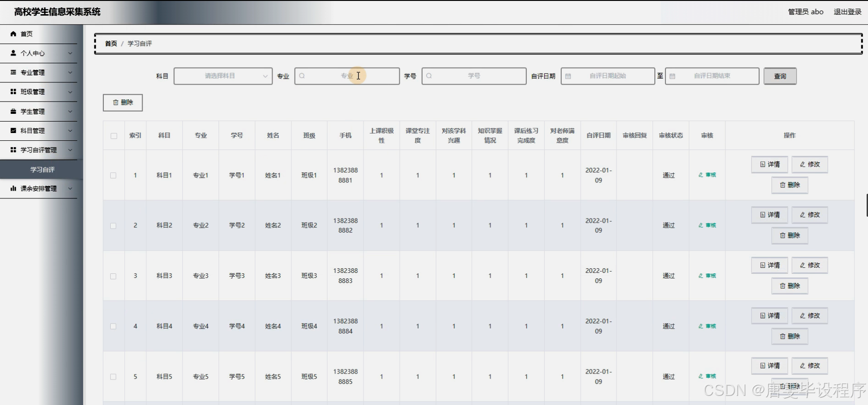The height and width of the screenshot is (405, 868).
Task: Select the 学习自评 submenu item
Action: click(42, 170)
